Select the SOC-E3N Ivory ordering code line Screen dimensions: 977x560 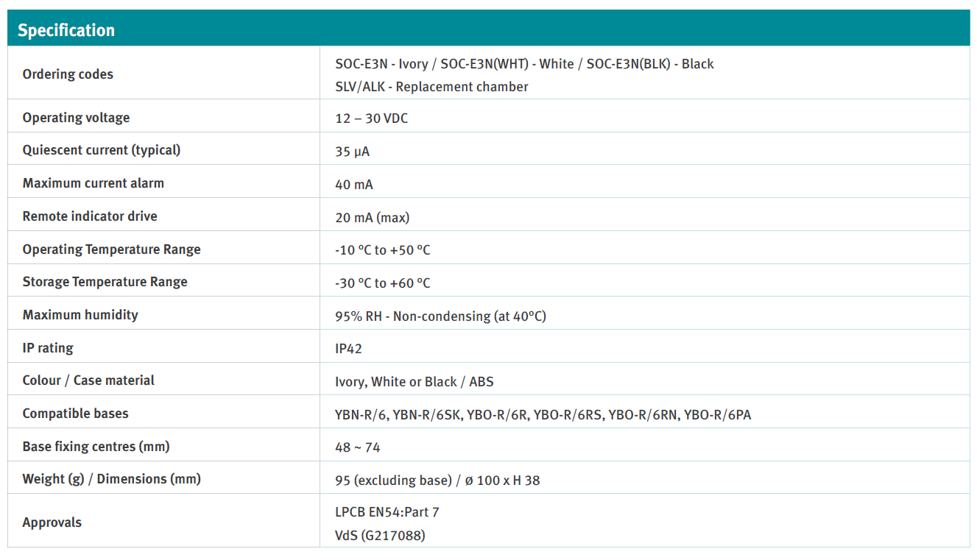(x=524, y=64)
